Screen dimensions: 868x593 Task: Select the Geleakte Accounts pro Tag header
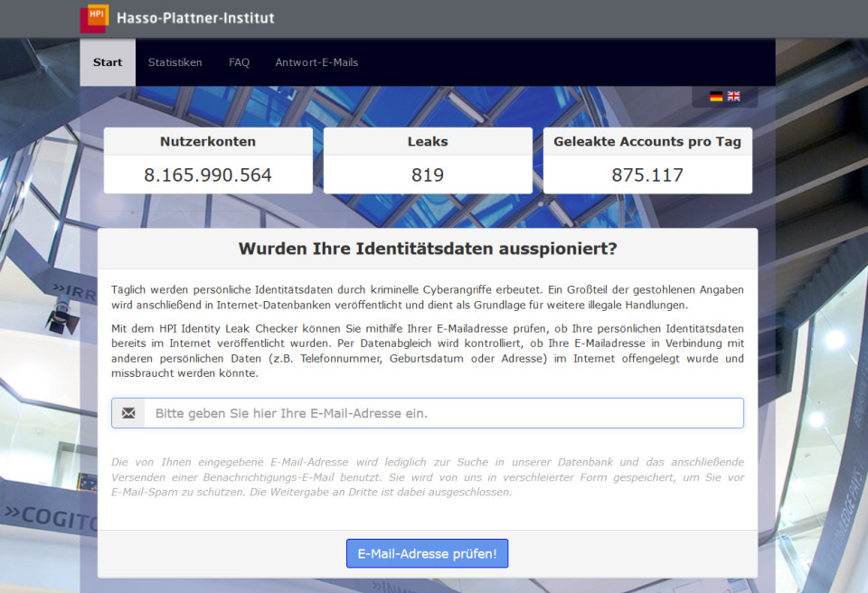(647, 142)
